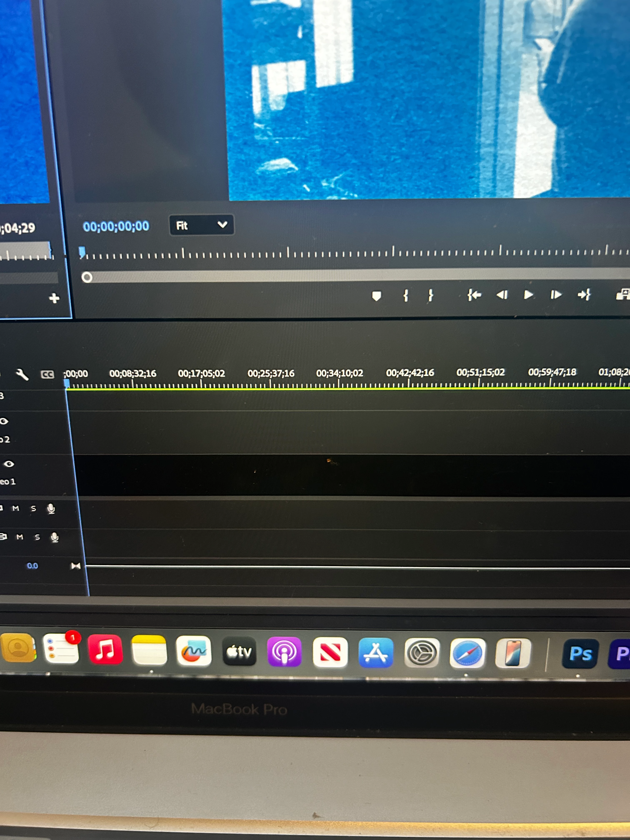Click the Go to Out point button
This screenshot has height=840, width=630.
(x=584, y=295)
